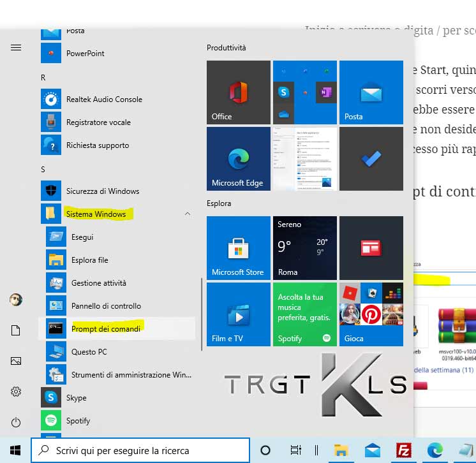This screenshot has width=476, height=463.
Task: Open the Settings gear in the sidebar
Action: [16, 392]
